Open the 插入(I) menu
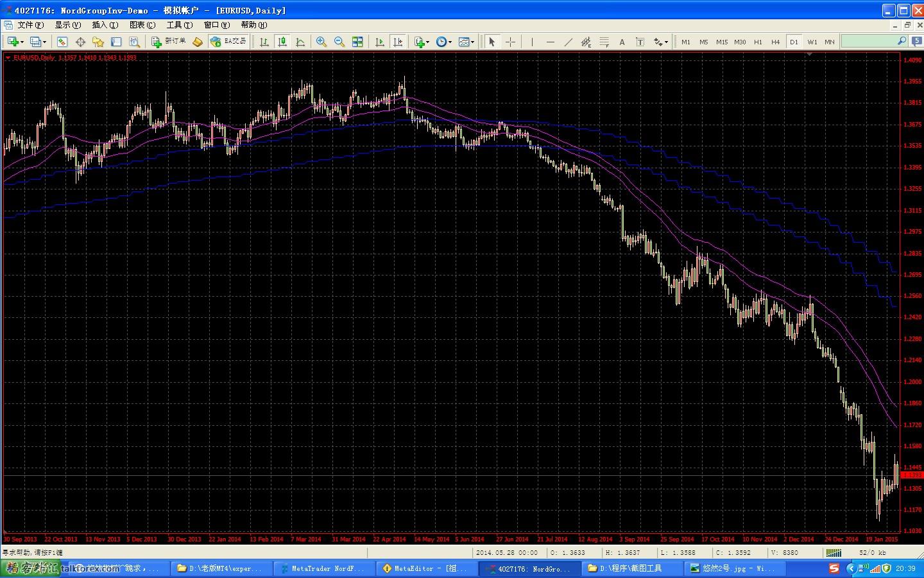 (x=105, y=25)
